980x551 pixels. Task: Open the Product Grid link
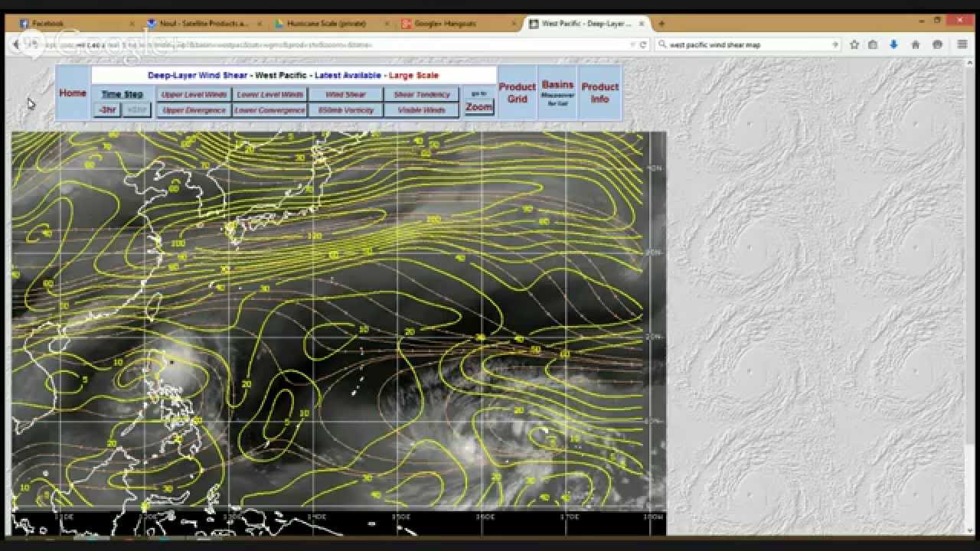(x=518, y=93)
